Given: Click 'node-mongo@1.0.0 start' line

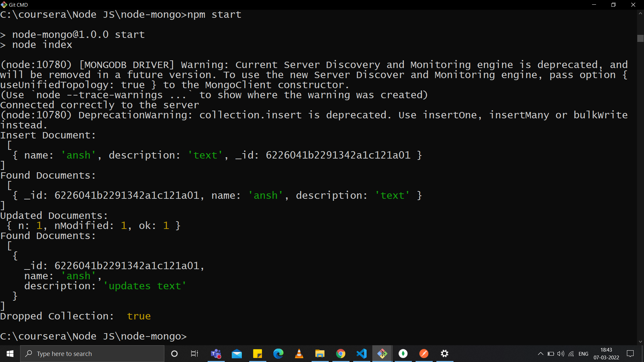Looking at the screenshot, I should 78,35.
